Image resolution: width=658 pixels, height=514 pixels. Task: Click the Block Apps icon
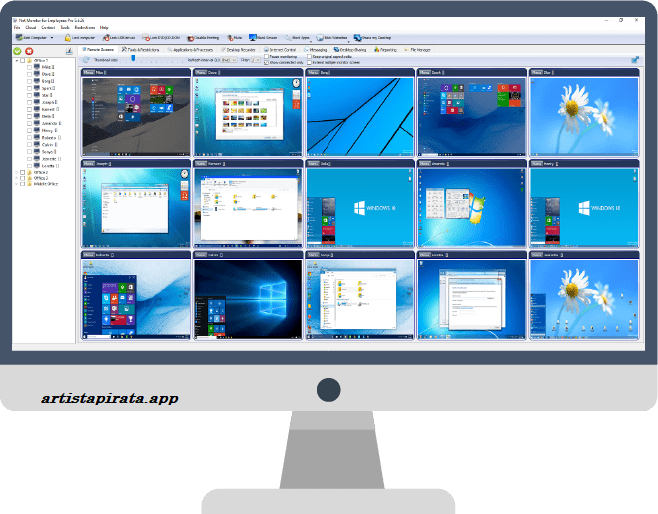pos(288,38)
